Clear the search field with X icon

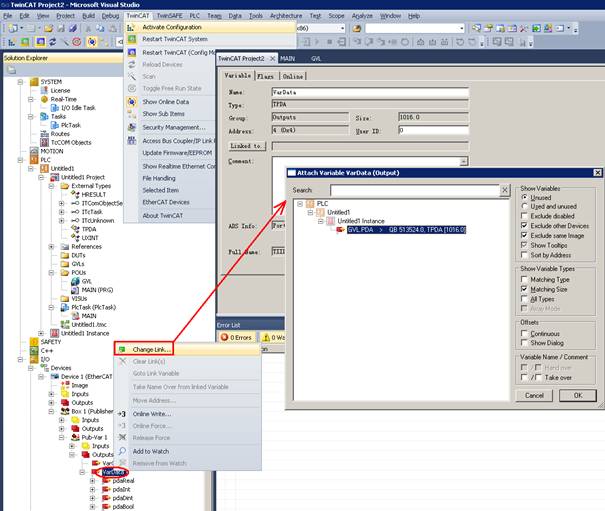point(506,189)
